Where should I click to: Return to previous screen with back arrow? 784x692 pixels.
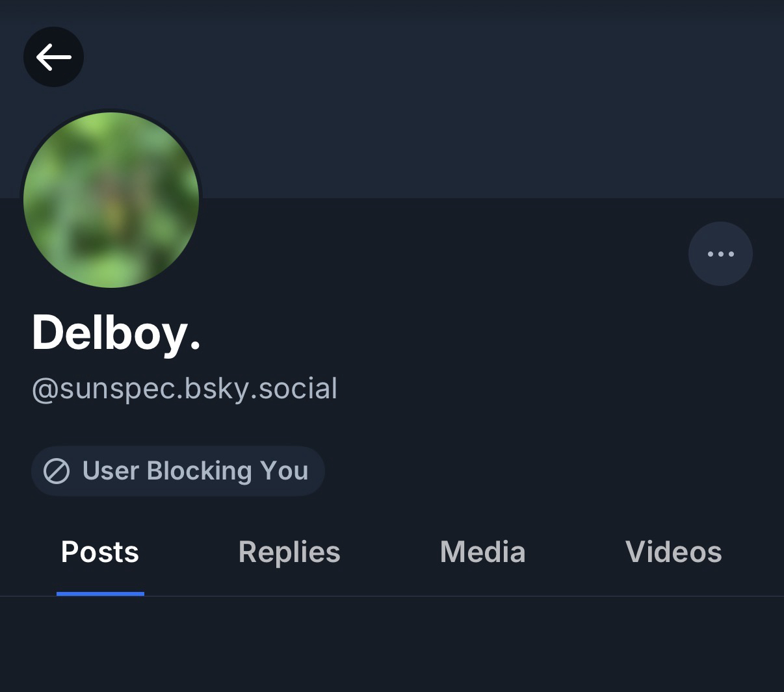tap(53, 57)
